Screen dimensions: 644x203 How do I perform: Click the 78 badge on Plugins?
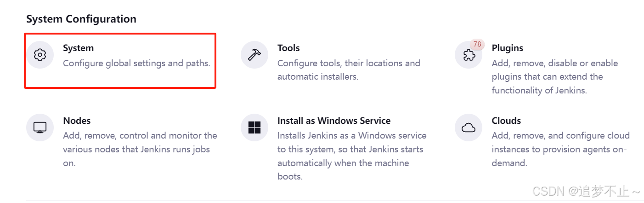(477, 44)
